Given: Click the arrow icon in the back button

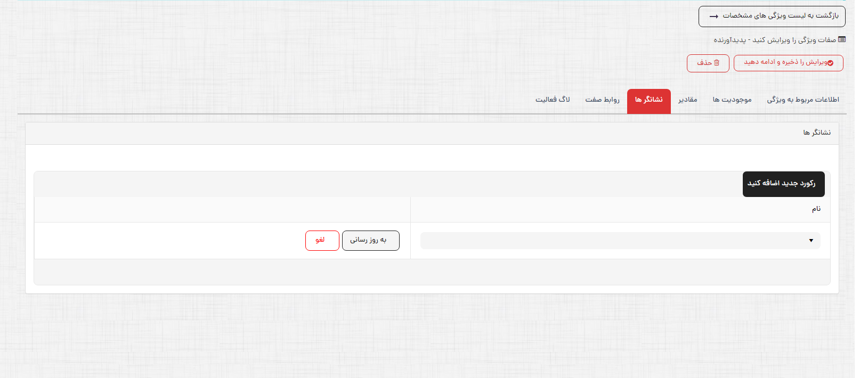Looking at the screenshot, I should tap(714, 17).
